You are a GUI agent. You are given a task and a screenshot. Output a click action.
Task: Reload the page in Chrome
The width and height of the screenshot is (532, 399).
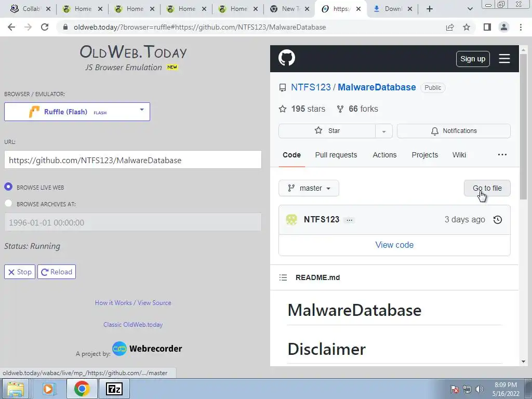point(45,27)
